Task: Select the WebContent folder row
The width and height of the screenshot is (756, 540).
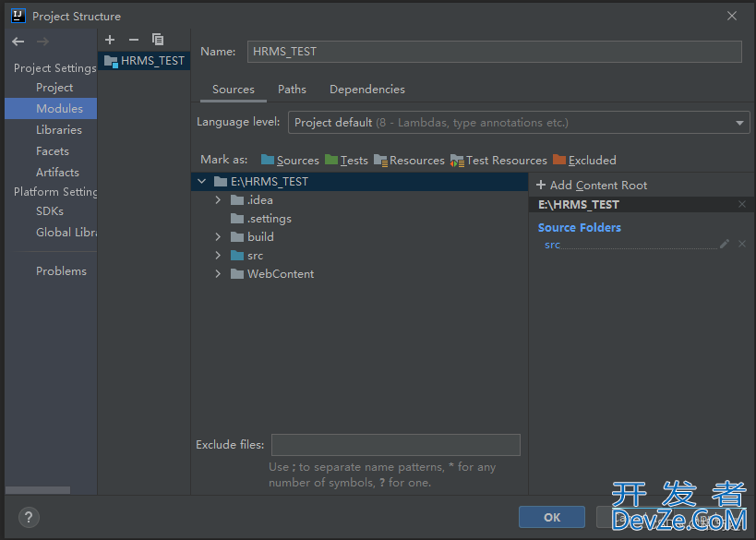Action: [x=360, y=274]
